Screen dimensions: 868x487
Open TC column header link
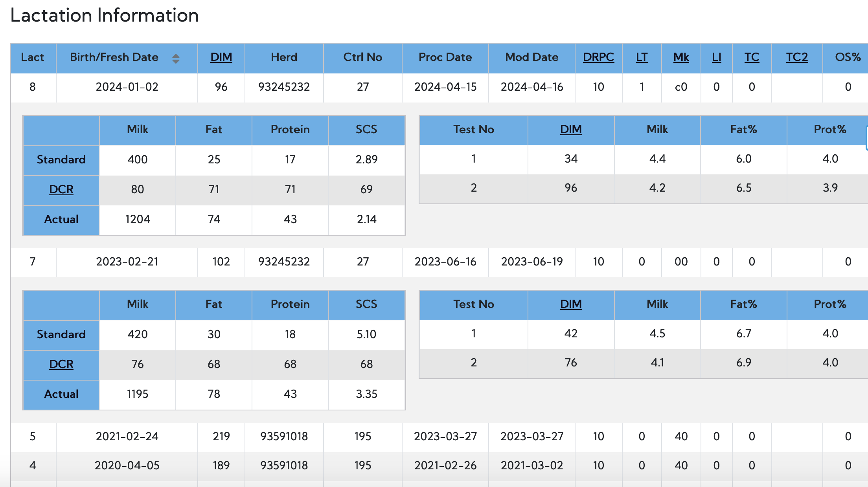[752, 57]
